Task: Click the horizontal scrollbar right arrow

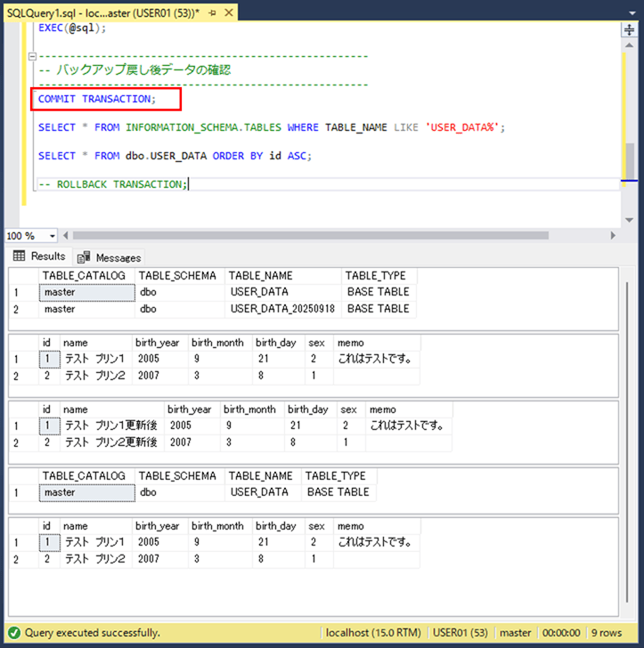Action: pos(613,236)
